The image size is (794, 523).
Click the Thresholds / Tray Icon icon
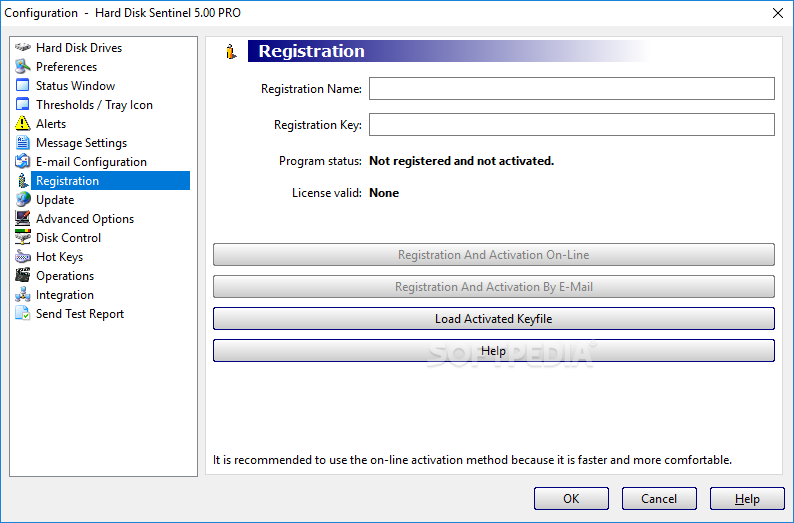coord(23,104)
